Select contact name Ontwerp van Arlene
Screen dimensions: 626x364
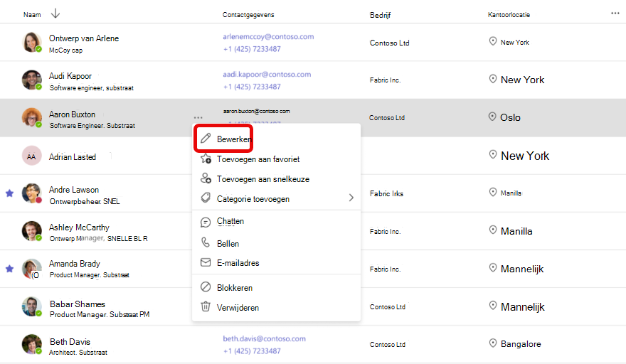tap(84, 38)
